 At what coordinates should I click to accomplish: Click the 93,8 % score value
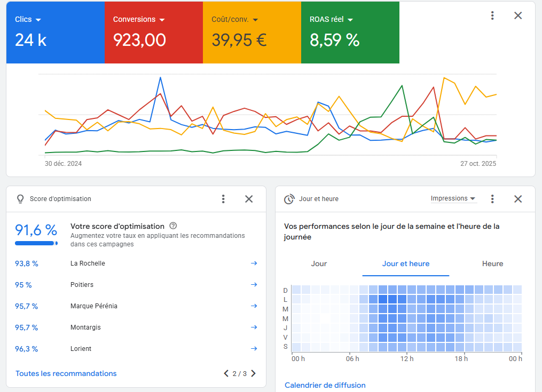click(27, 263)
